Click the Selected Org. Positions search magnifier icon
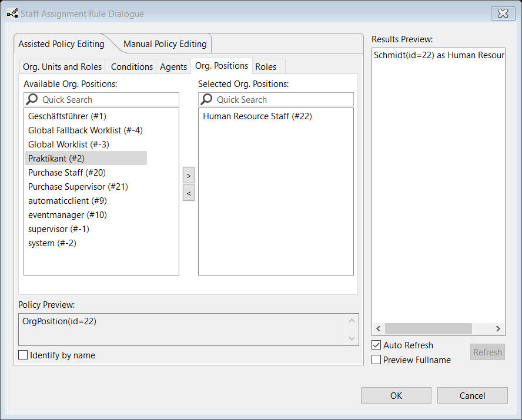This screenshot has height=420, width=522. (206, 99)
